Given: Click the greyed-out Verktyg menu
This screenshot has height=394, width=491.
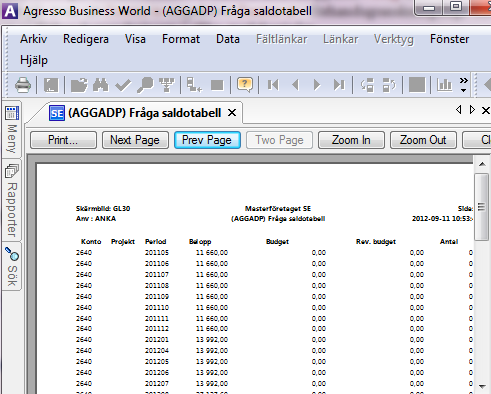Looking at the screenshot, I should (x=394, y=39).
